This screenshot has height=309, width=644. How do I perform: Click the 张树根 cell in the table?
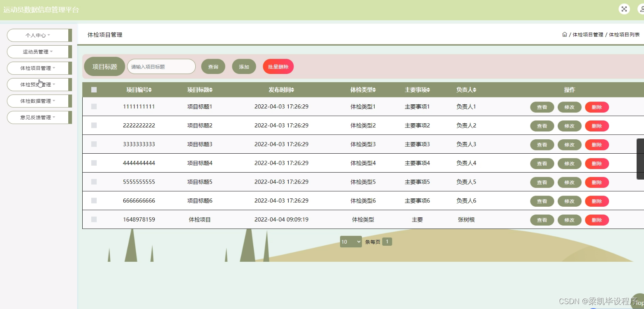466,219
